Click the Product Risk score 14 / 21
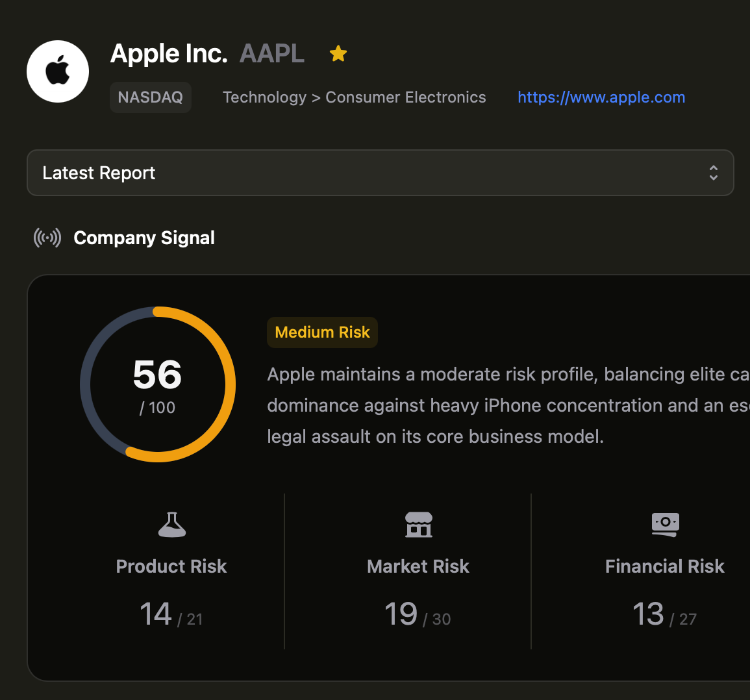 171,614
